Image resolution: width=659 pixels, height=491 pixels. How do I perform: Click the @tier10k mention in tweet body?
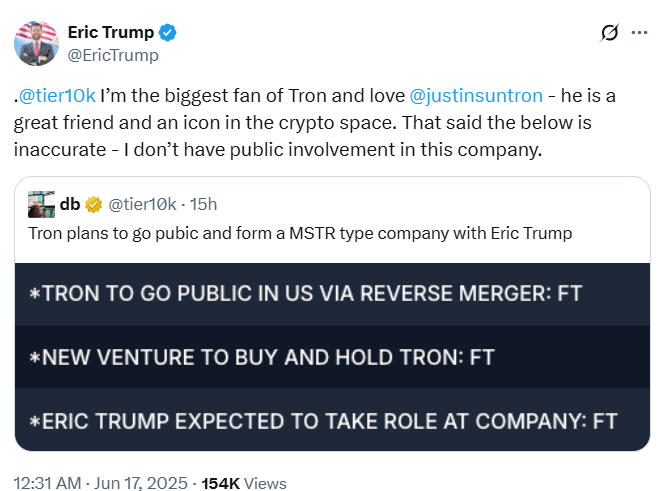tap(61, 96)
